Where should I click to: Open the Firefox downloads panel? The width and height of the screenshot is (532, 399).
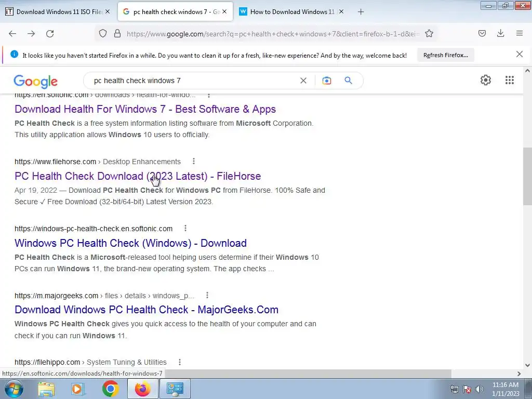(500, 33)
